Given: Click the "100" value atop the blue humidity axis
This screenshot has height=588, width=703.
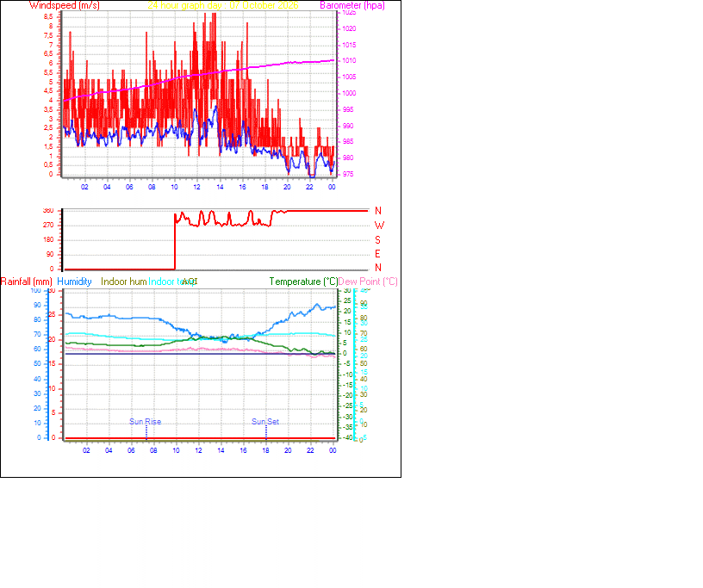Looking at the screenshot, I should tap(35, 291).
